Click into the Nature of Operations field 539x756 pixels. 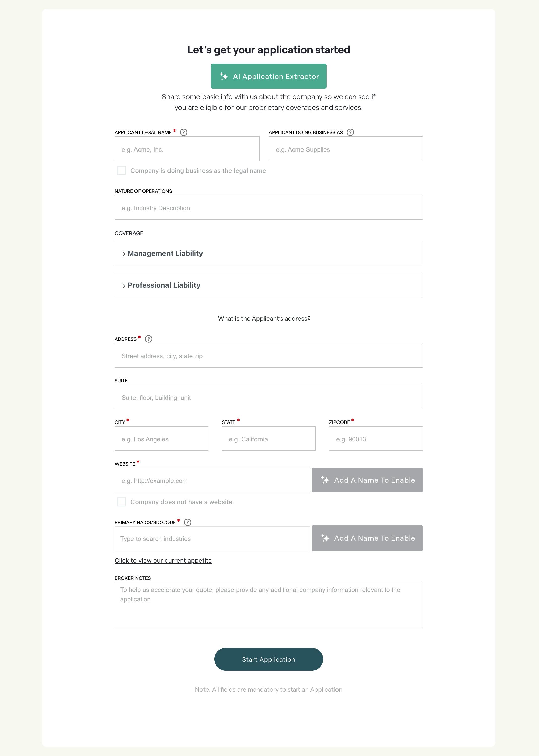click(268, 208)
